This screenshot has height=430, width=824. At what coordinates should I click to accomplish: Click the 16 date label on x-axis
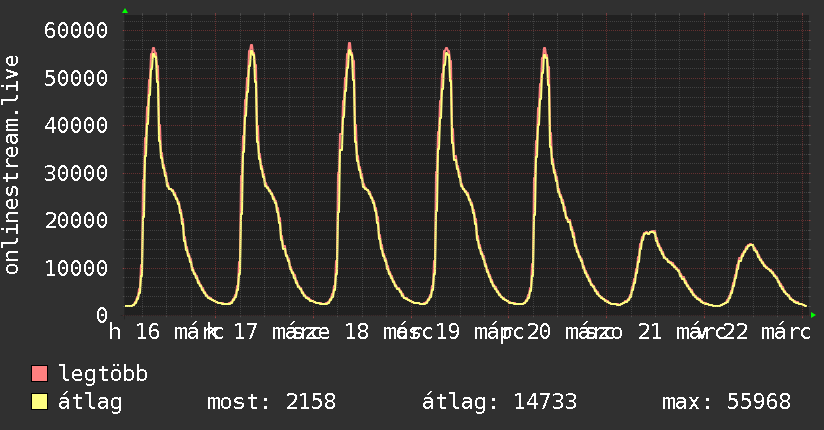[x=148, y=332]
